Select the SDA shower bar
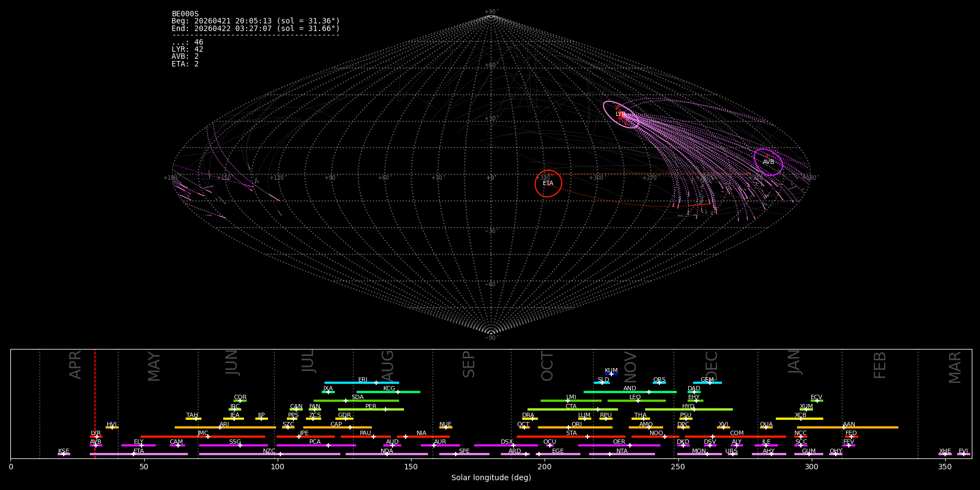 point(356,401)
